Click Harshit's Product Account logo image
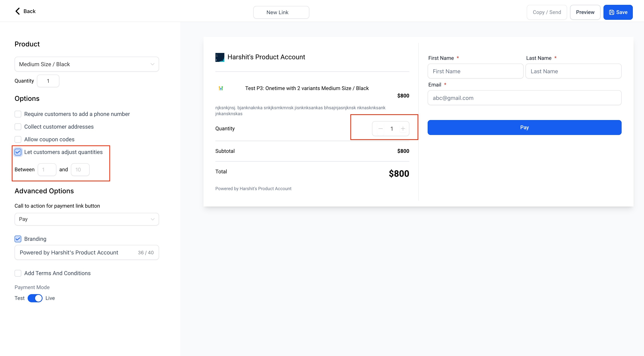This screenshot has height=356, width=644. point(220,57)
